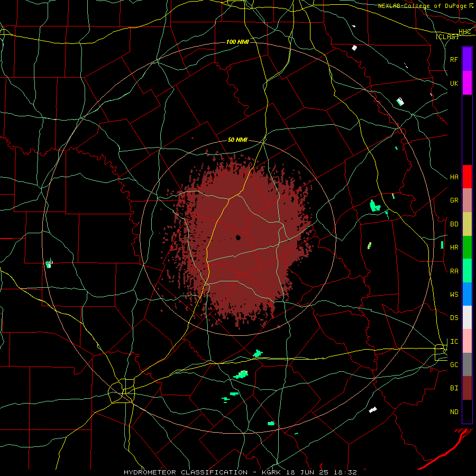Click the GC gray legend swatch
476x476 pixels.
coord(467,364)
